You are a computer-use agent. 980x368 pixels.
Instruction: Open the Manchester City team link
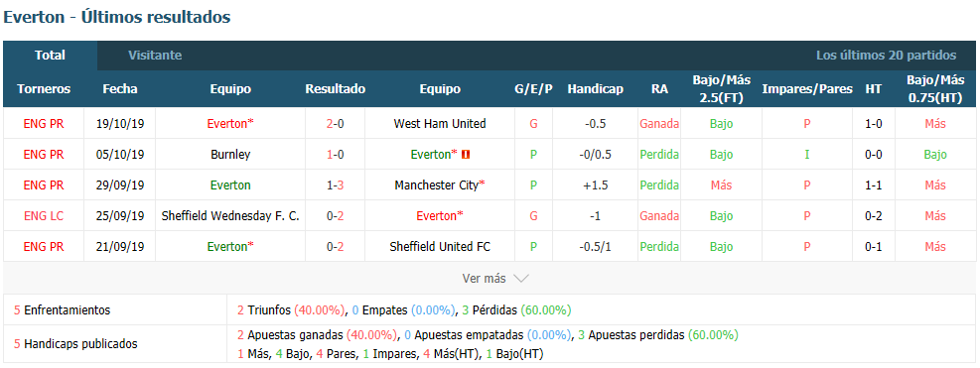(440, 184)
